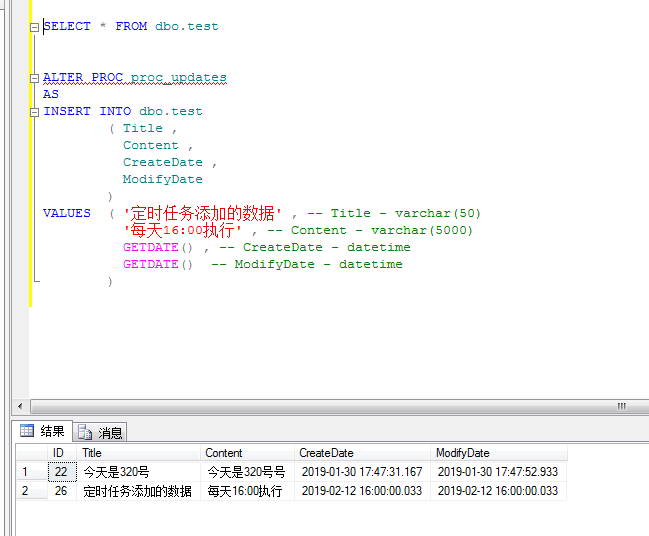
Task: Select ID cell with value 22
Action: pyautogui.click(x=62, y=471)
